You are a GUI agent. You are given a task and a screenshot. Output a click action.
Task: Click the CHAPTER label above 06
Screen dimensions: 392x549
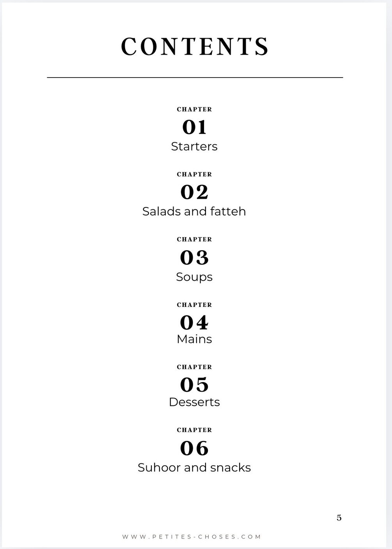point(194,430)
